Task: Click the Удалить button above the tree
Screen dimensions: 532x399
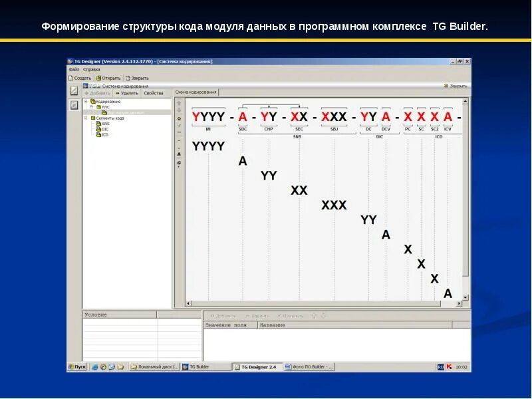Action: pos(126,93)
